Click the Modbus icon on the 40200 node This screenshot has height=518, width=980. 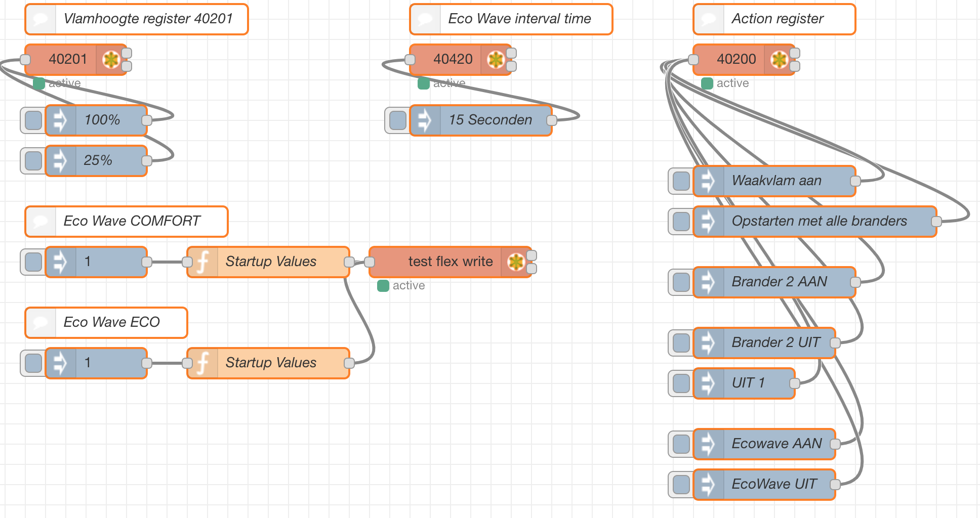779,60
